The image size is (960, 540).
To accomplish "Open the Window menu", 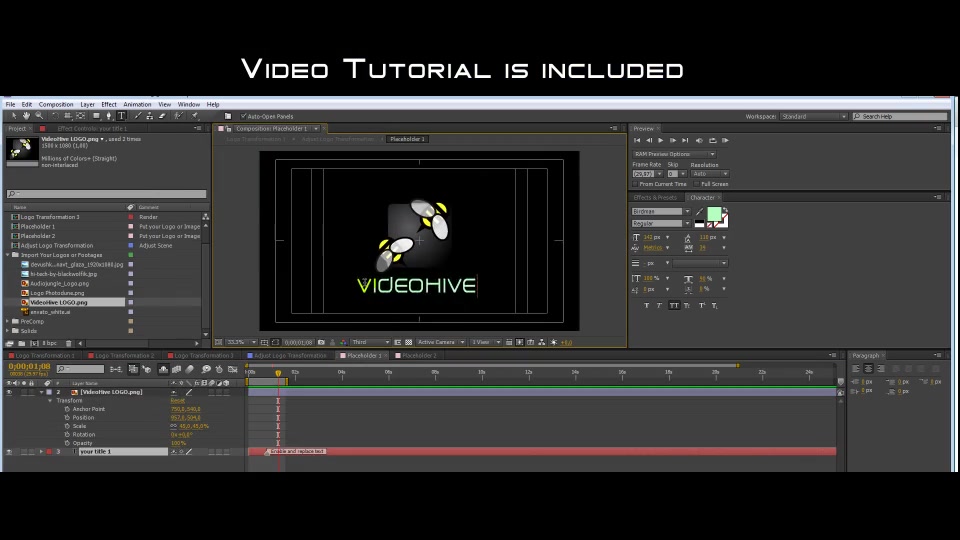I will pyautogui.click(x=189, y=105).
